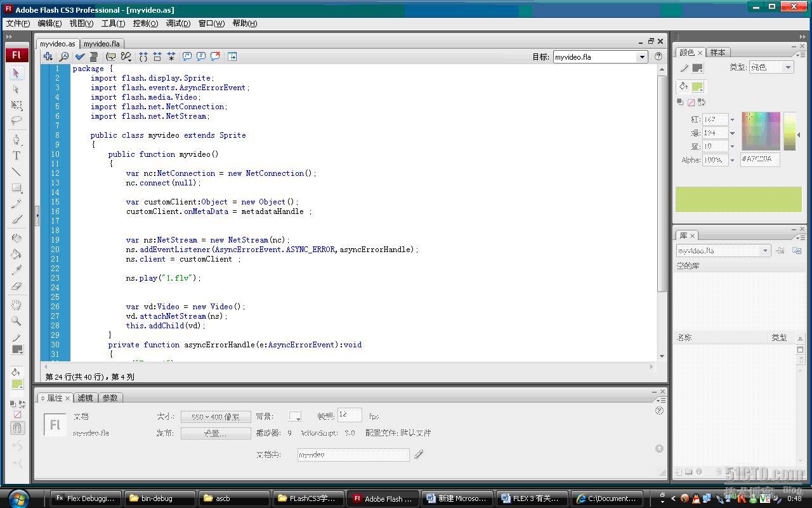Expand the tools panel double-arrow
This screenshot has width=812, height=508.
(9, 37)
